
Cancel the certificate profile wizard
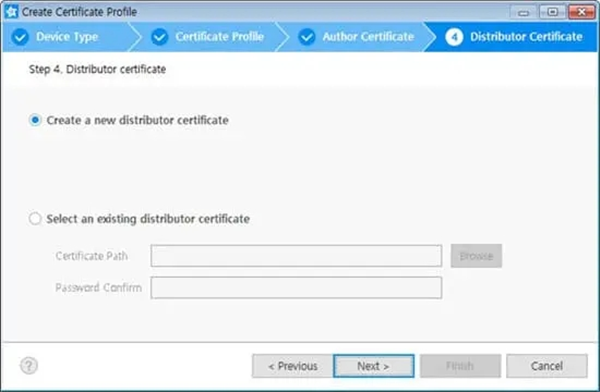pyautogui.click(x=546, y=366)
